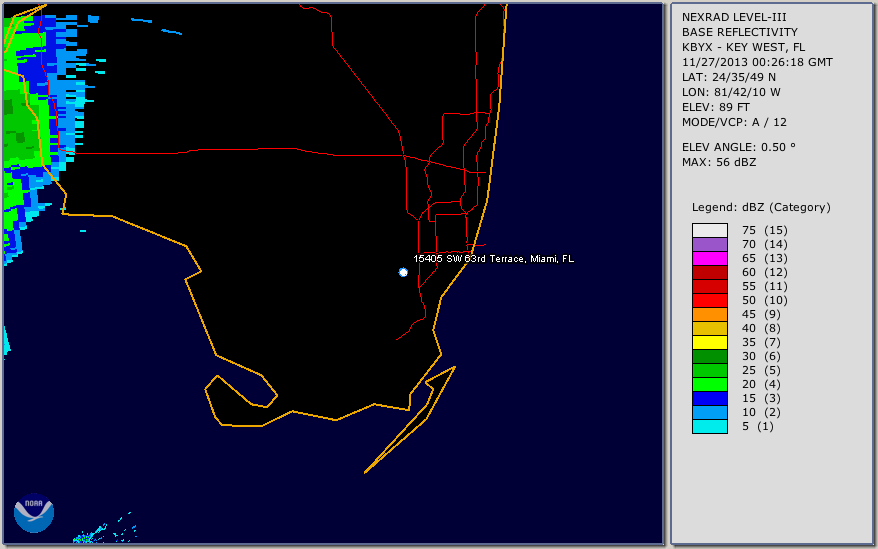The height and width of the screenshot is (549, 878).
Task: Click 'LAT: 24/35/49 N' text
Action: coord(728,77)
